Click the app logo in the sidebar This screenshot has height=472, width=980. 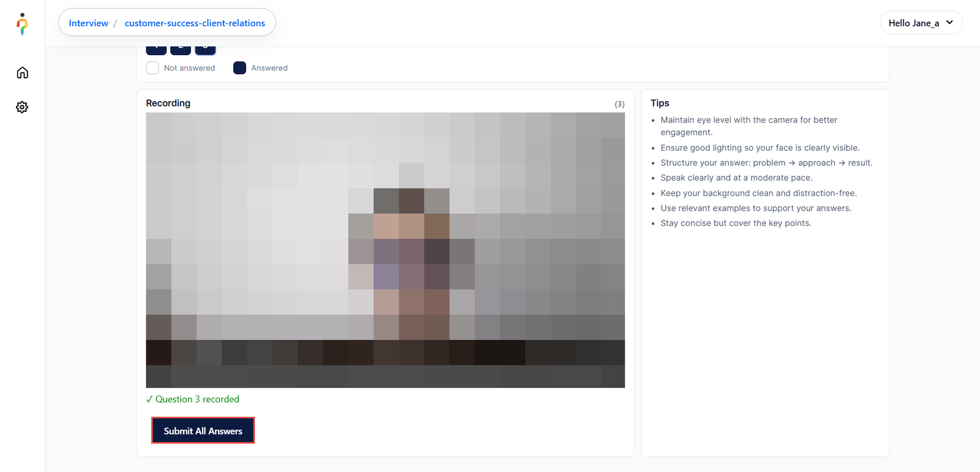[x=22, y=24]
